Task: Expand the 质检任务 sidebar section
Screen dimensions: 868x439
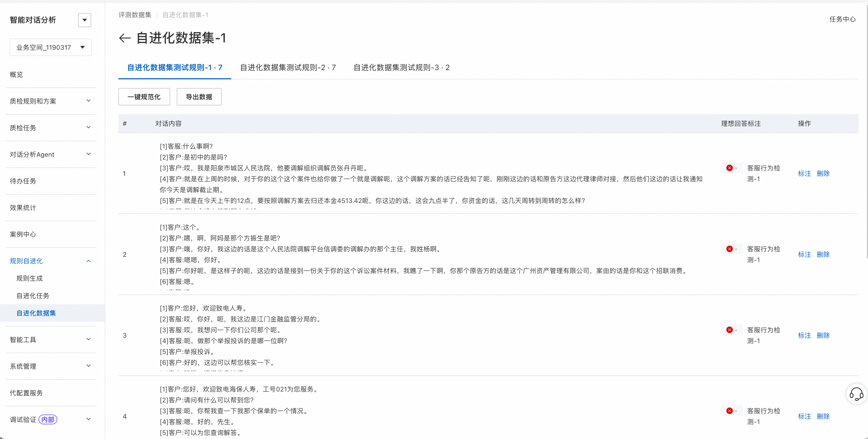Action: click(x=50, y=128)
